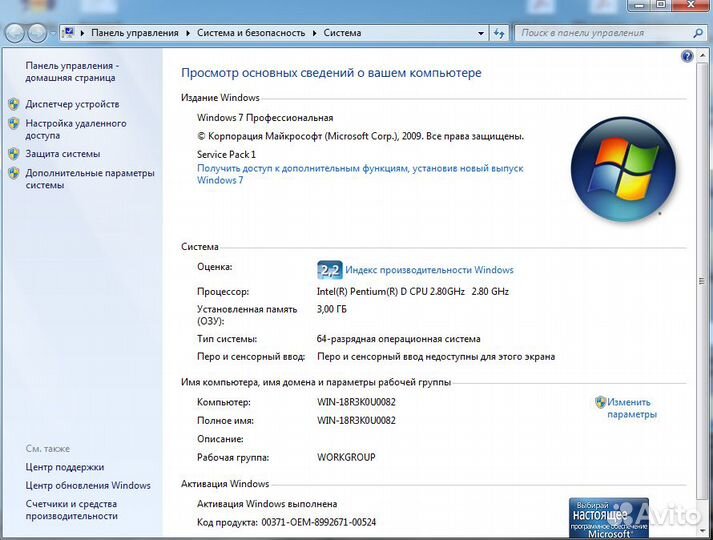
Task: Open the recent pages dropdown next to Forward
Action: [x=53, y=34]
